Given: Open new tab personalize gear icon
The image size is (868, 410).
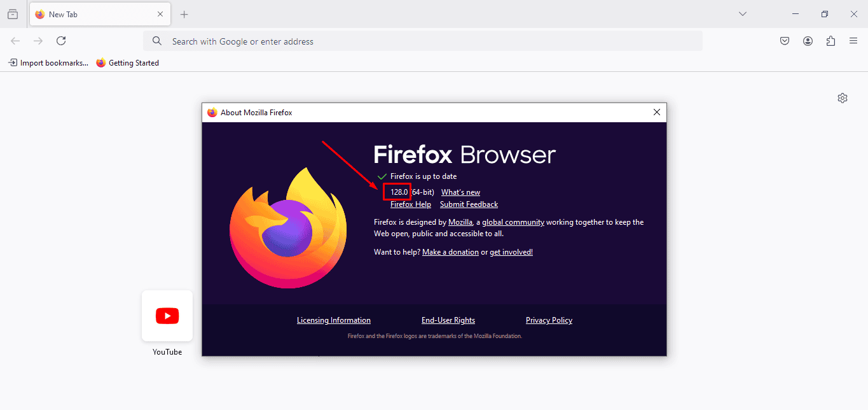Looking at the screenshot, I should point(843,98).
